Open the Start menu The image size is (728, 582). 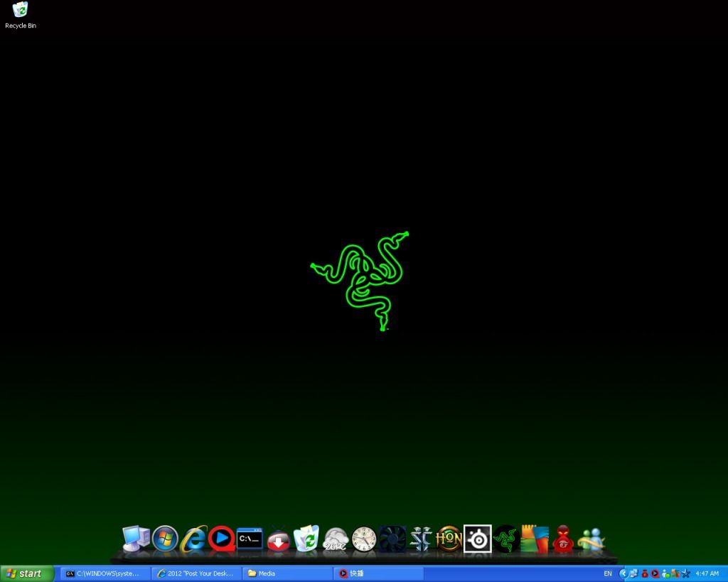pyautogui.click(x=25, y=573)
